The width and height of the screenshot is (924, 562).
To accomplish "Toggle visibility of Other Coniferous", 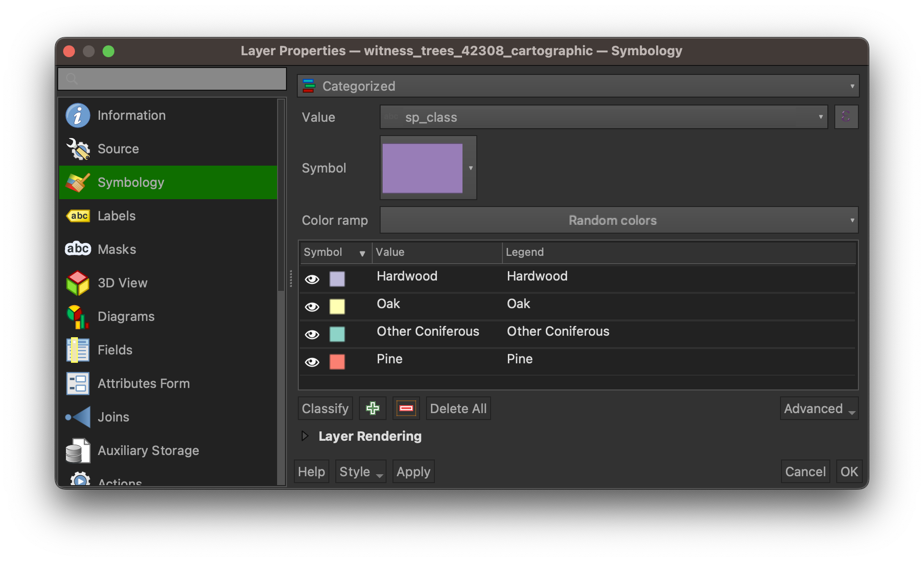I will pos(312,334).
